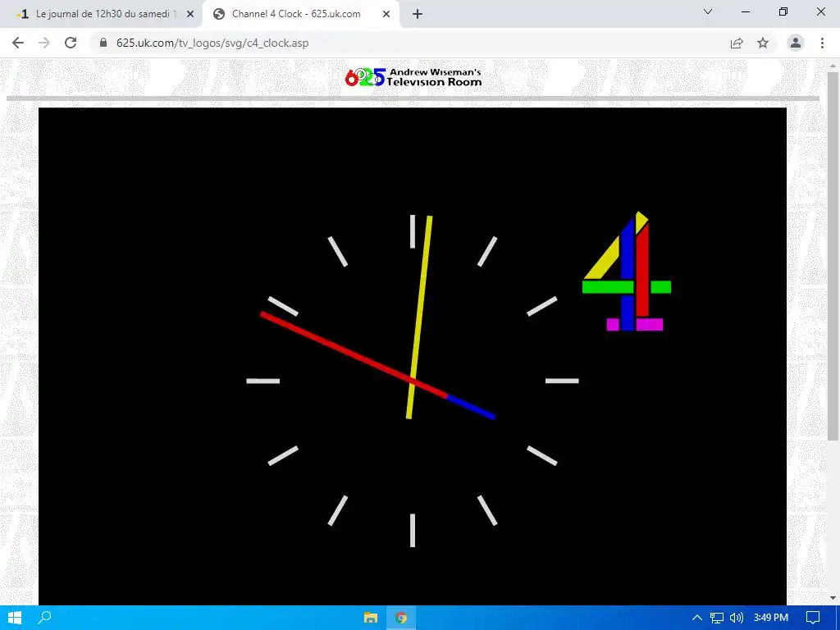Open a new browser tab

[418, 14]
